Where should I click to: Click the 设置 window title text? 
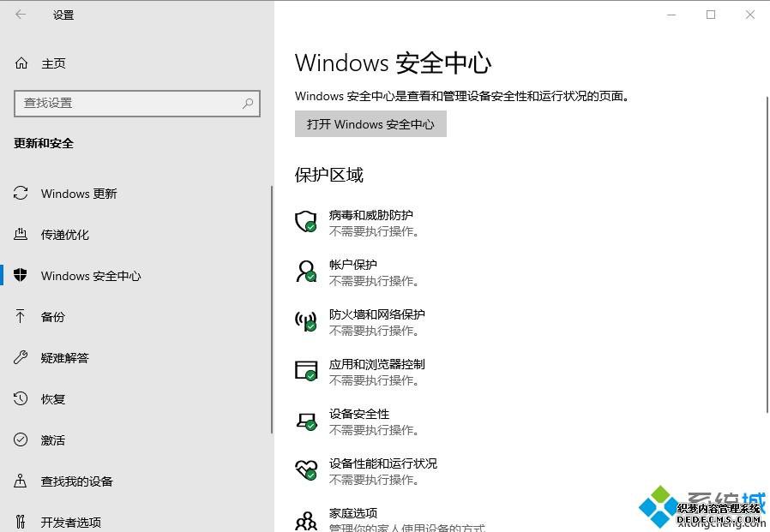point(63,15)
